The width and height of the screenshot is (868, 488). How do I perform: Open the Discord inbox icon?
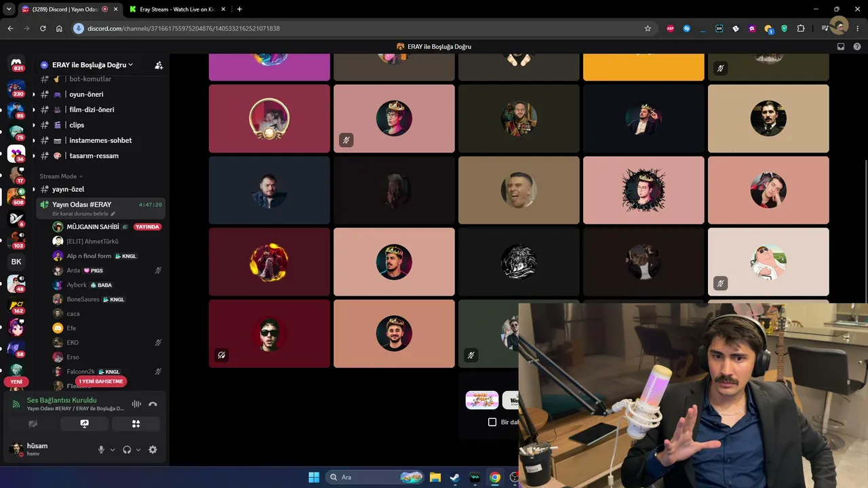pyautogui.click(x=841, y=47)
